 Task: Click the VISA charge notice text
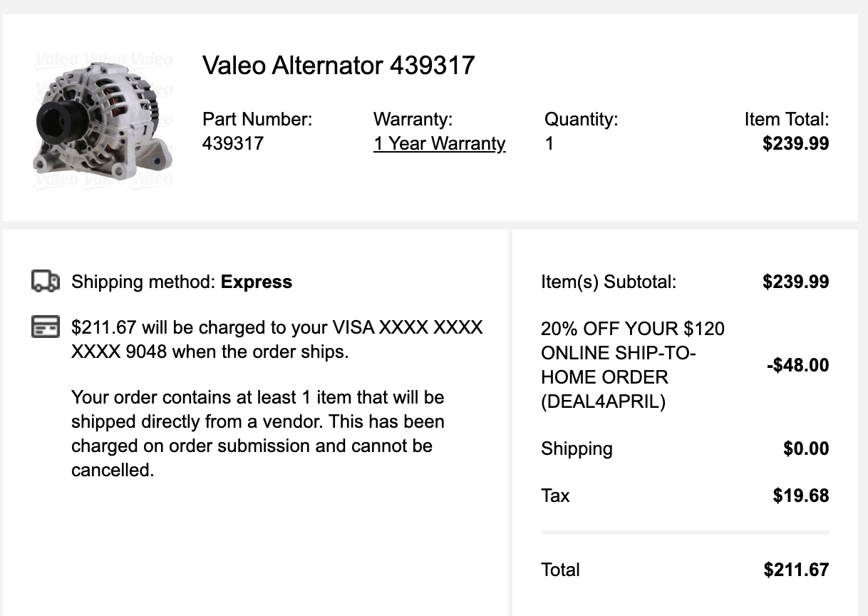coord(277,339)
